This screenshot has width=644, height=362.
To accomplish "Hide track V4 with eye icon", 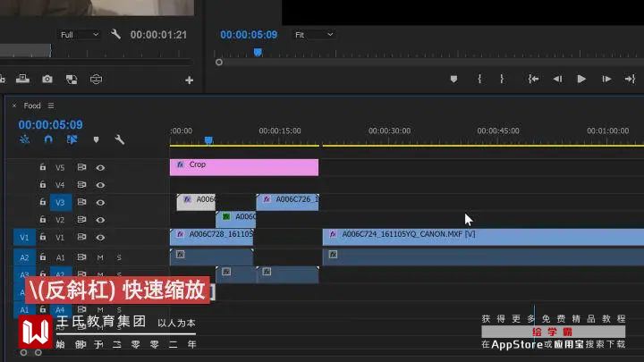I will click(100, 185).
